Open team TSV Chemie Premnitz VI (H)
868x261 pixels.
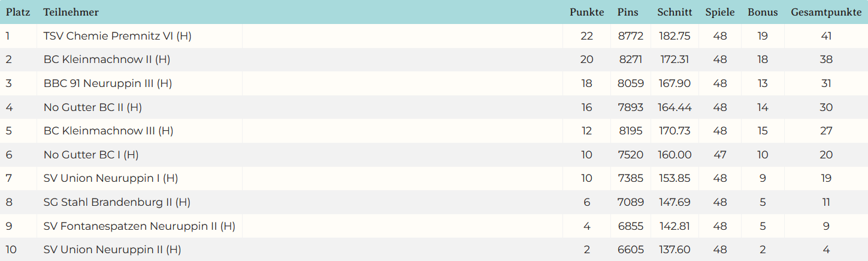coord(117,36)
